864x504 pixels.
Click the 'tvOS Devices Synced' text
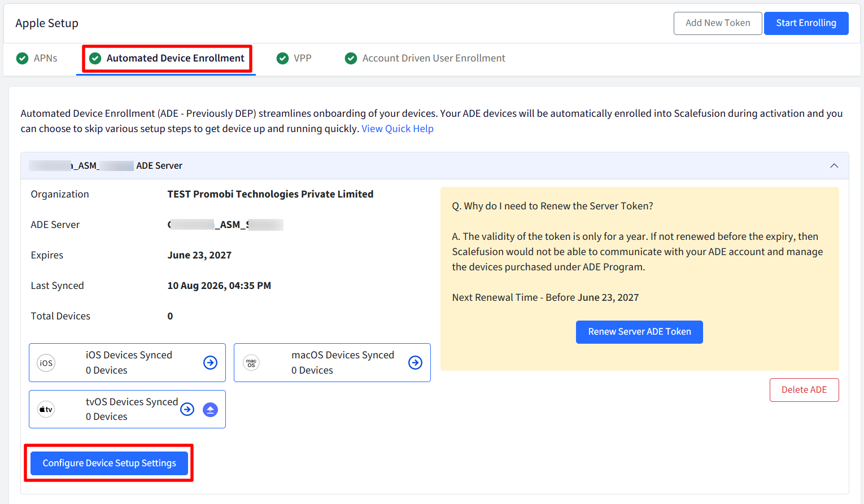click(132, 402)
